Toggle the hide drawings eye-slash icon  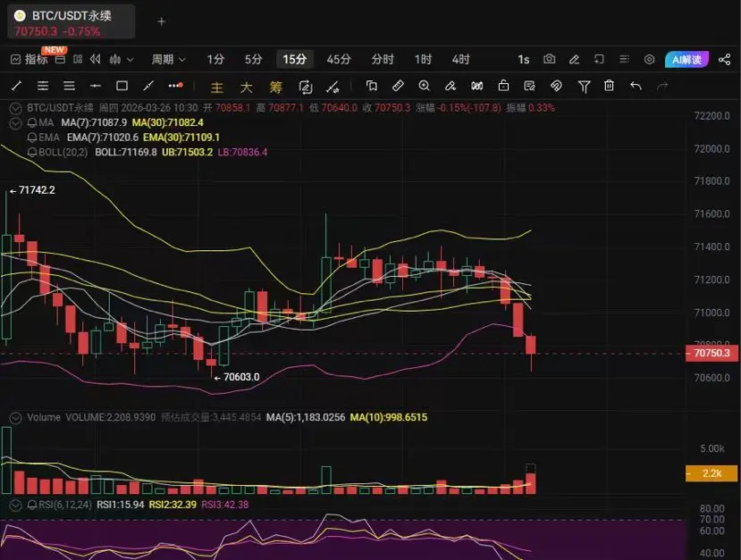556,86
